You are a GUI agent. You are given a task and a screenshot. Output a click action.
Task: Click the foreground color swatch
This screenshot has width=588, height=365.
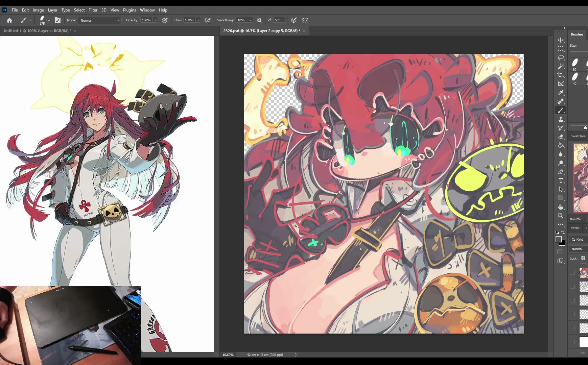click(x=559, y=239)
